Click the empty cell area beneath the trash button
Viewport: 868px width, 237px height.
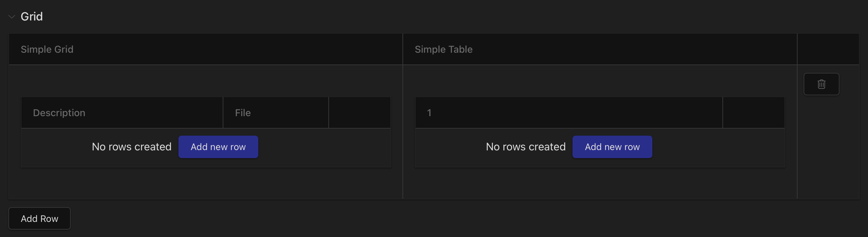828,147
